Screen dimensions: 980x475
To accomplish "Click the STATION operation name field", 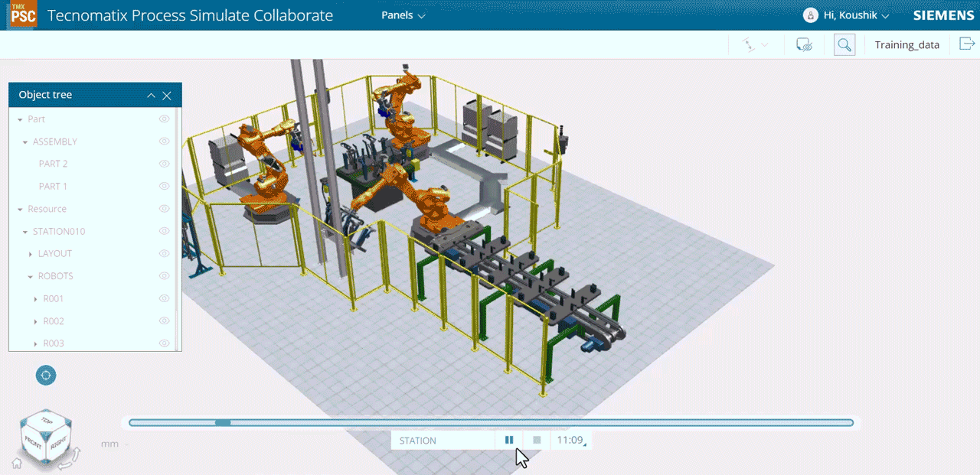I will click(x=443, y=441).
